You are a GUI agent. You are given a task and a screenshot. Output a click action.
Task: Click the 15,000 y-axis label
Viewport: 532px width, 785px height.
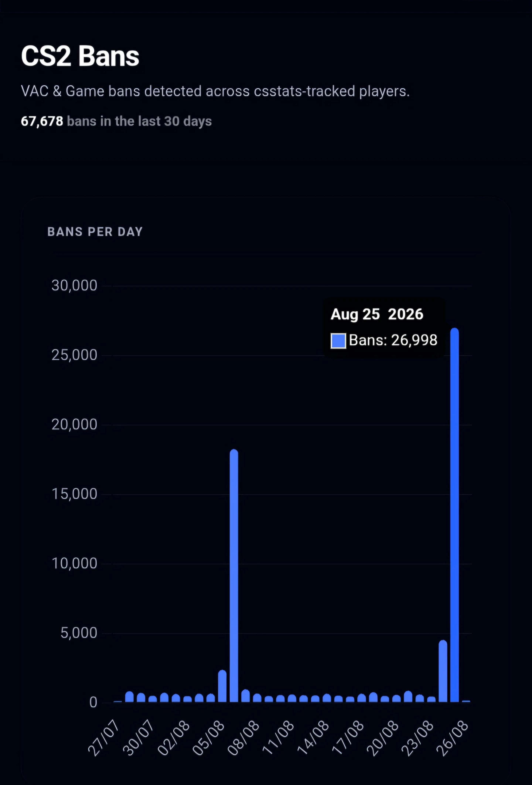point(74,494)
